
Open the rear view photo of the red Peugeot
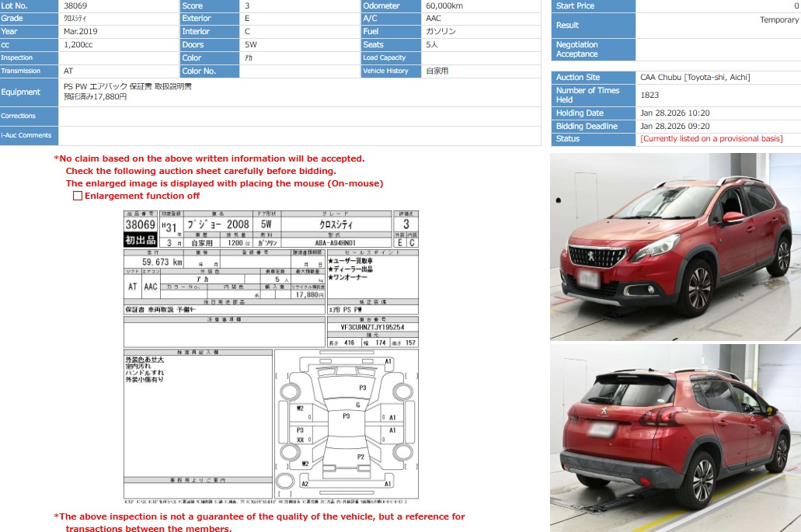[x=675, y=438]
